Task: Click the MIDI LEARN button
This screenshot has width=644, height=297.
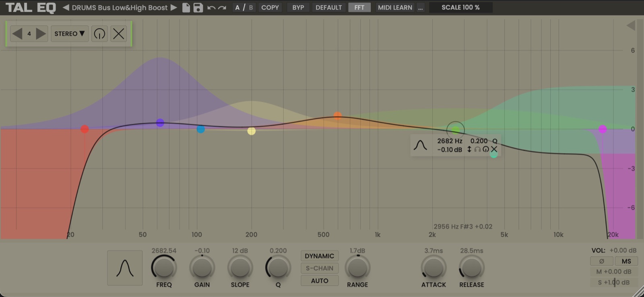Action: click(x=395, y=8)
